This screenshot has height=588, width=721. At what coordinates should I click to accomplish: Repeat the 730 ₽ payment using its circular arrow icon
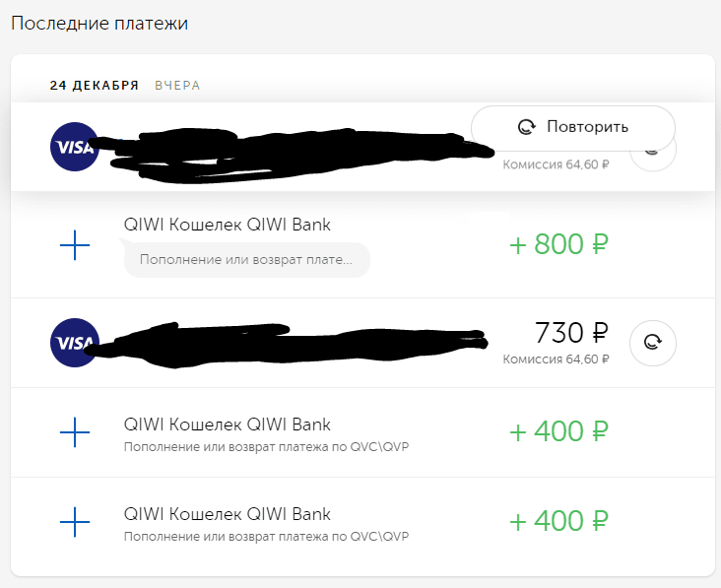652,343
